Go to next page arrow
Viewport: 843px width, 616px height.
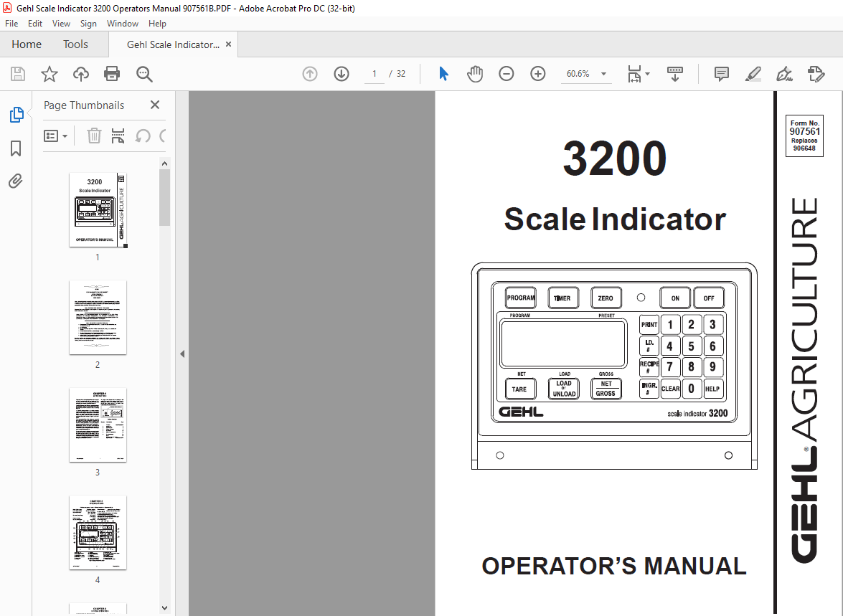click(342, 74)
